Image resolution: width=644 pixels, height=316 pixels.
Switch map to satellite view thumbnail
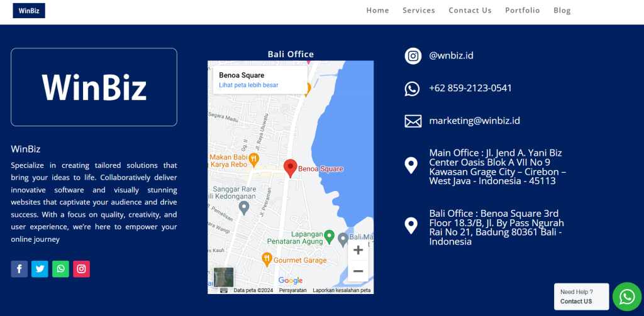223,277
